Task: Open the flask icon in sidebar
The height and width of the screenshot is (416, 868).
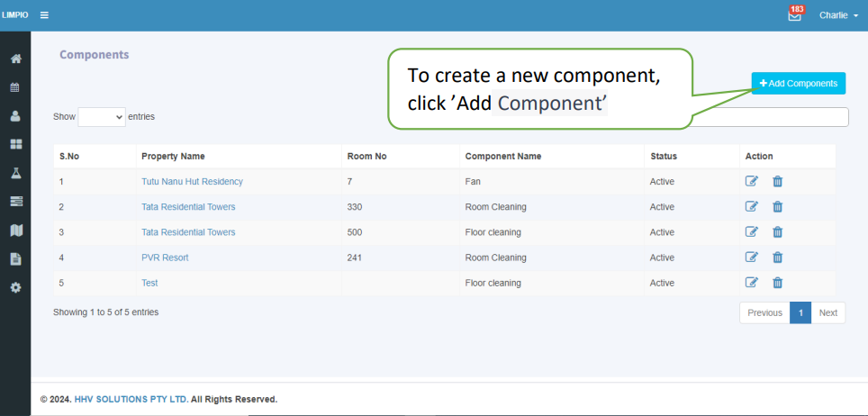Action: [16, 173]
